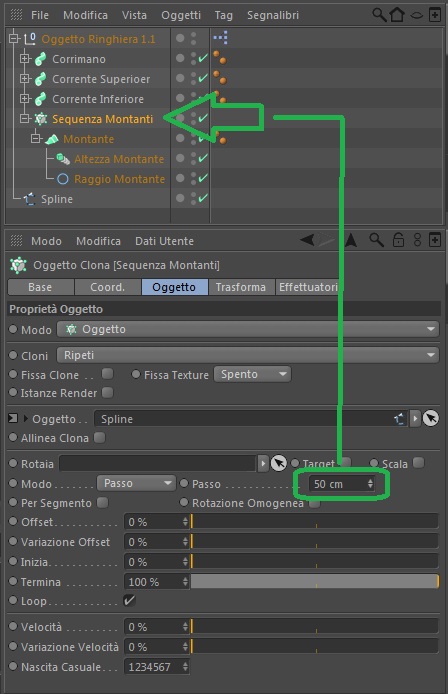The image size is (448, 694).
Task: Open the Modo Oggetto dropdown
Action: coord(248,329)
